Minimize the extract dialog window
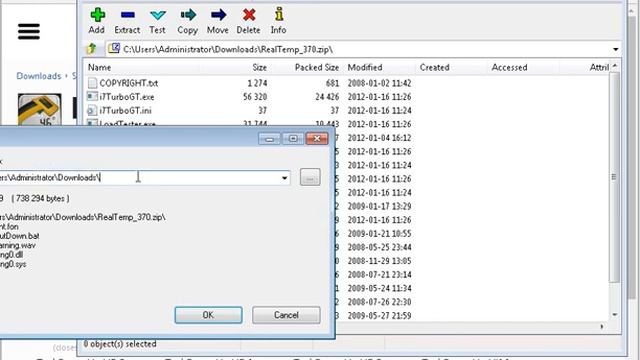Viewport: 640px width, 360px height. click(269, 139)
